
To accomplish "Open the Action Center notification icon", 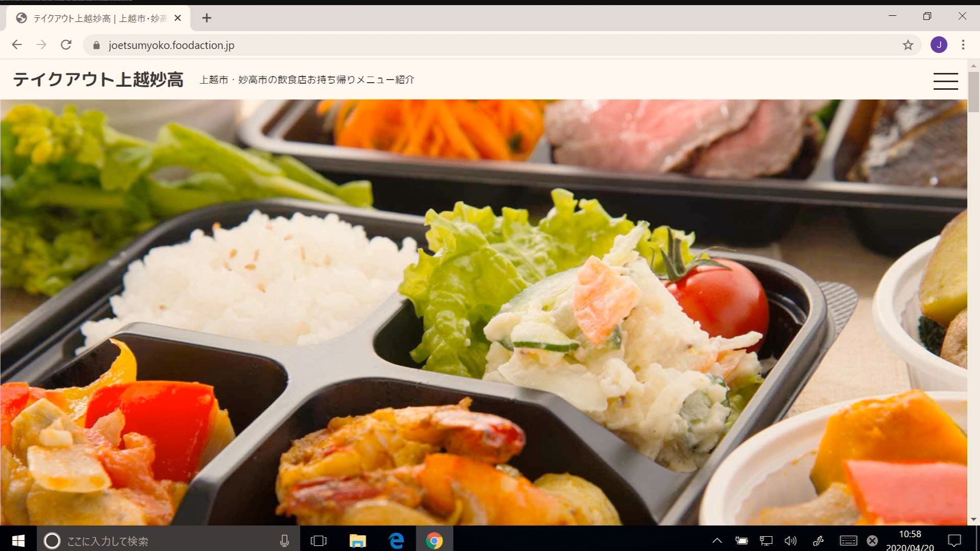I will click(x=954, y=541).
